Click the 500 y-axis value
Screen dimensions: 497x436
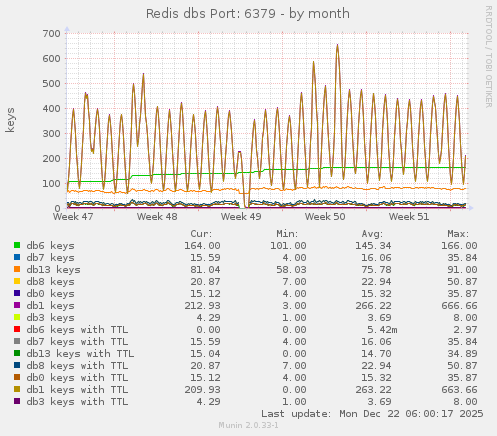coord(51,83)
